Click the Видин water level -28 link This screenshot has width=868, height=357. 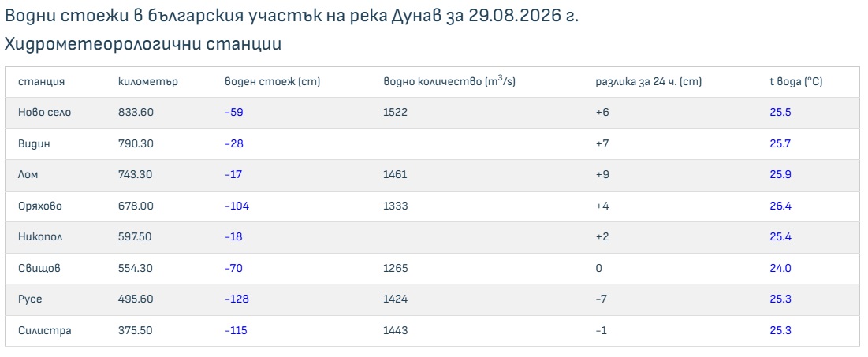[233, 144]
